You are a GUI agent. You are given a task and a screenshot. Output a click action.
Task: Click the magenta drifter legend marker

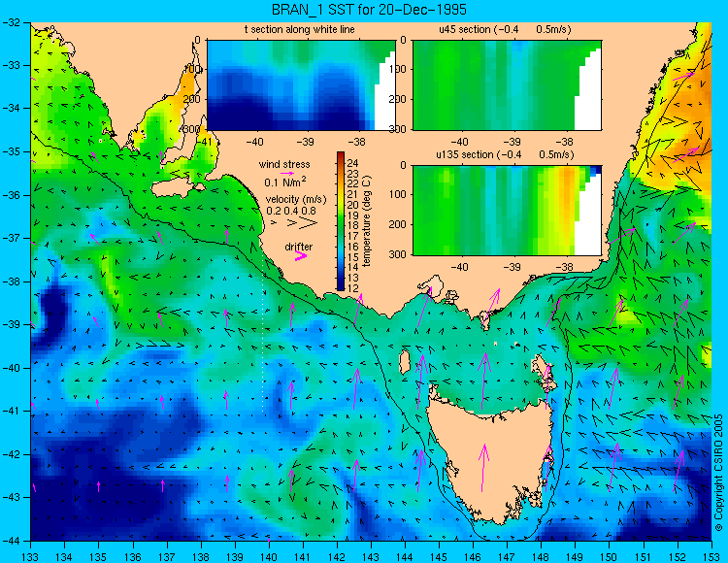(301, 255)
